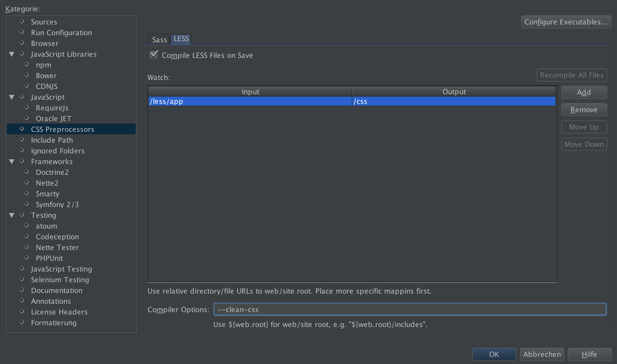Open PHPUnit settings
The width and height of the screenshot is (617, 364).
49,258
